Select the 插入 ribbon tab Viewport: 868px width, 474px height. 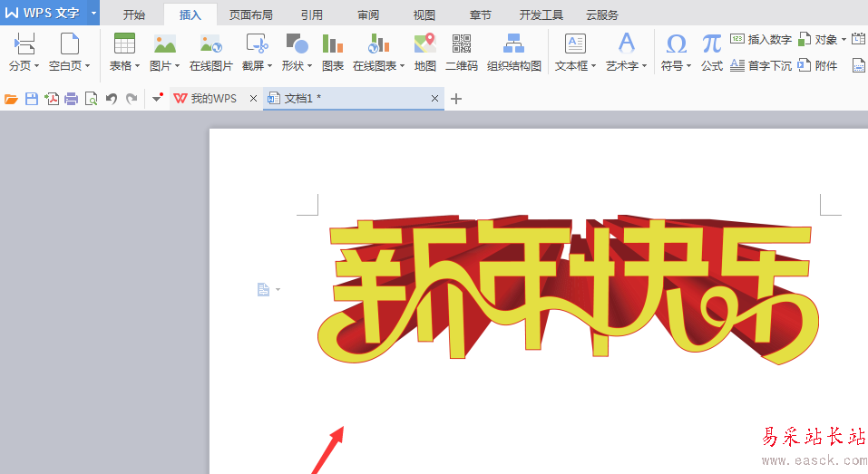point(190,15)
